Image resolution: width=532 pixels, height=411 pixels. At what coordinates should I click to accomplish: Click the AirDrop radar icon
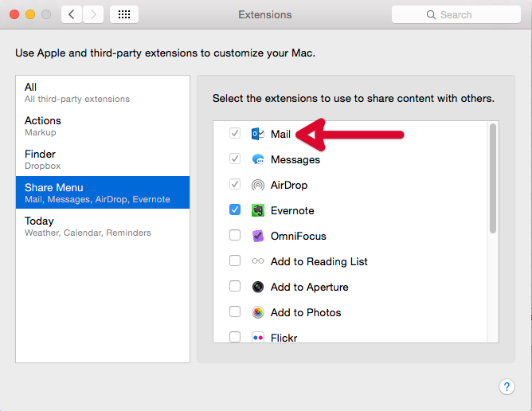(x=258, y=185)
